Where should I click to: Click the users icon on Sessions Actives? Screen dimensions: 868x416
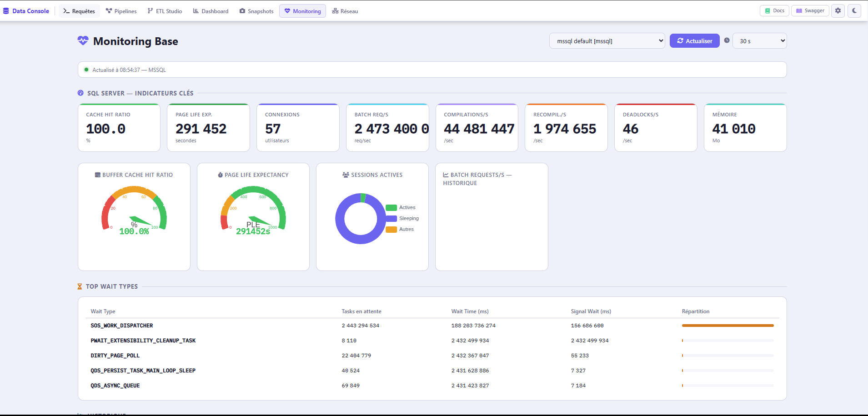346,175
